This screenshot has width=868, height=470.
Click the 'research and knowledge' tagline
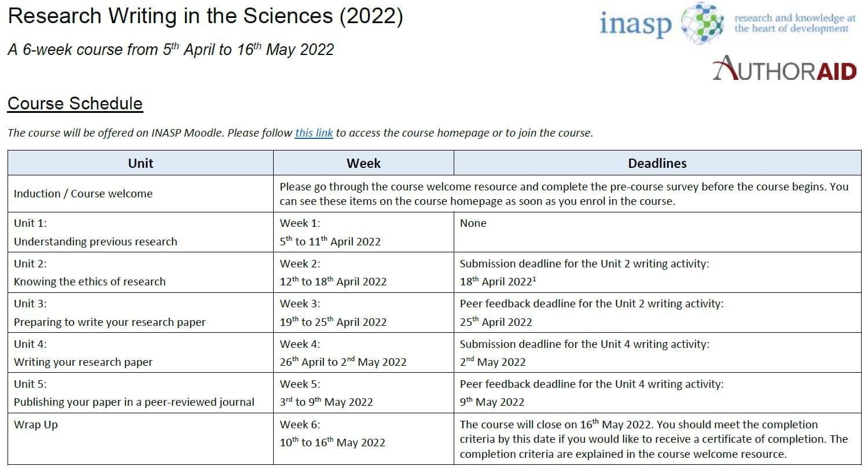(795, 23)
